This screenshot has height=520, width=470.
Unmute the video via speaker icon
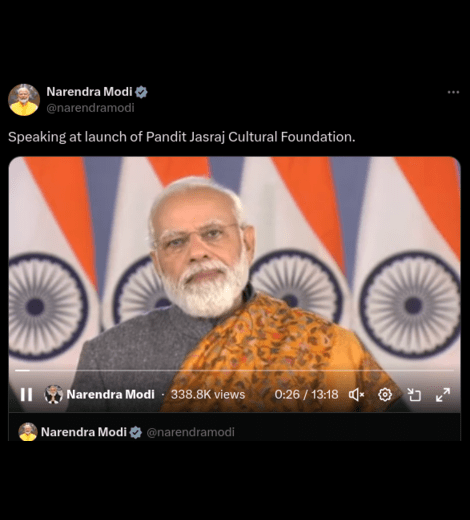(356, 395)
